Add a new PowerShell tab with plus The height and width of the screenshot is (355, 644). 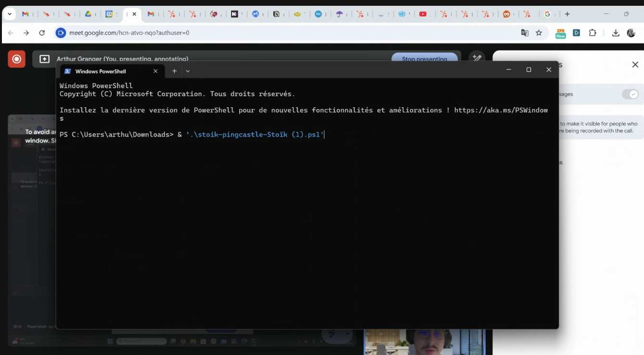click(174, 71)
